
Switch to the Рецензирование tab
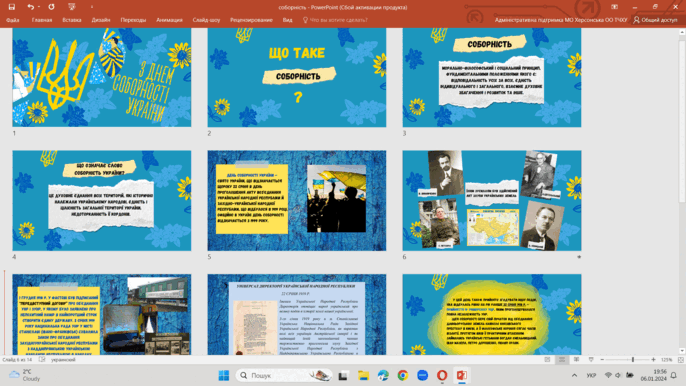pyautogui.click(x=251, y=20)
